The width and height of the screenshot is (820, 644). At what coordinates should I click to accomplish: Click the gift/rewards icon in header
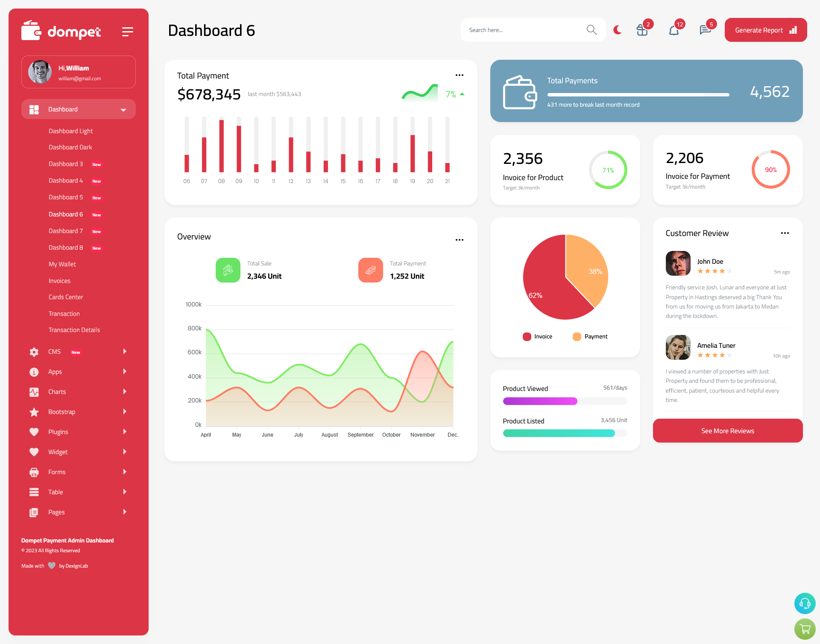click(641, 30)
